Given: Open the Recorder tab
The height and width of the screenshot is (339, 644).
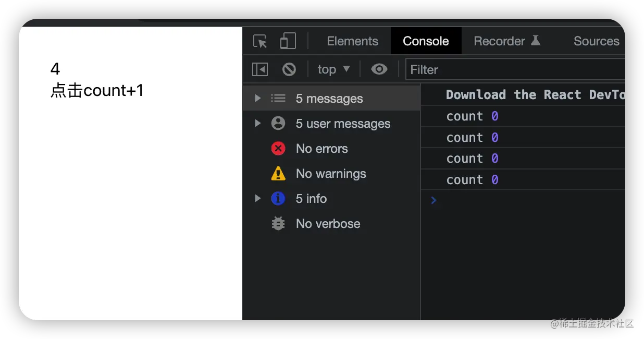Looking at the screenshot, I should click(x=506, y=41).
